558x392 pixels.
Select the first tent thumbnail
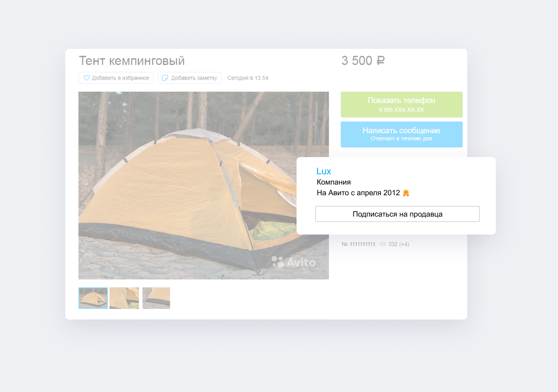click(93, 298)
